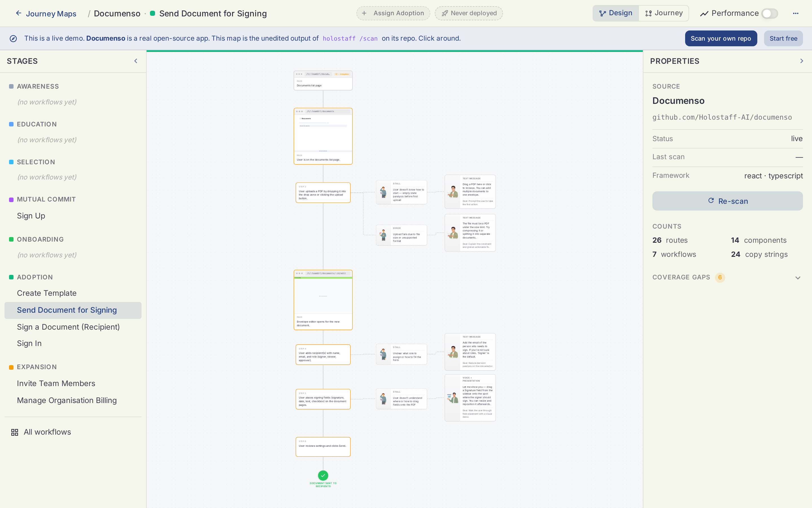This screenshot has height=508, width=812.
Task: Click the Adoption badge on Documents list node
Action: [x=342, y=74]
